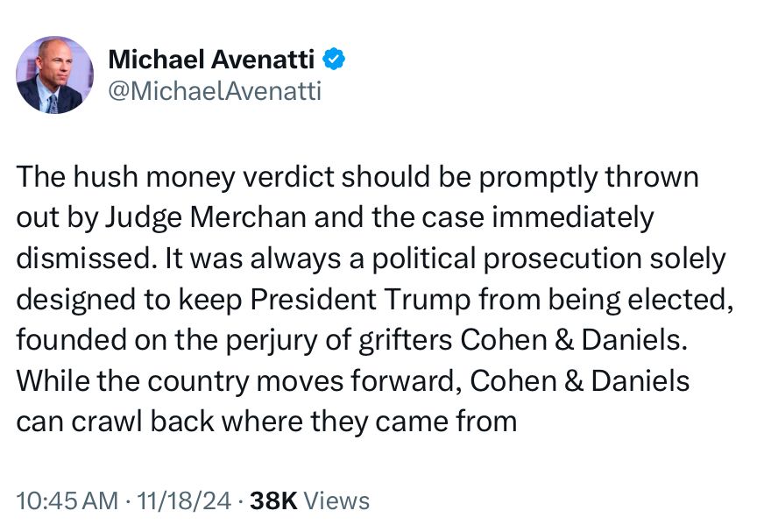Open Michael Avenatti's profile picture
757x532 pixels.
pyautogui.click(x=54, y=74)
